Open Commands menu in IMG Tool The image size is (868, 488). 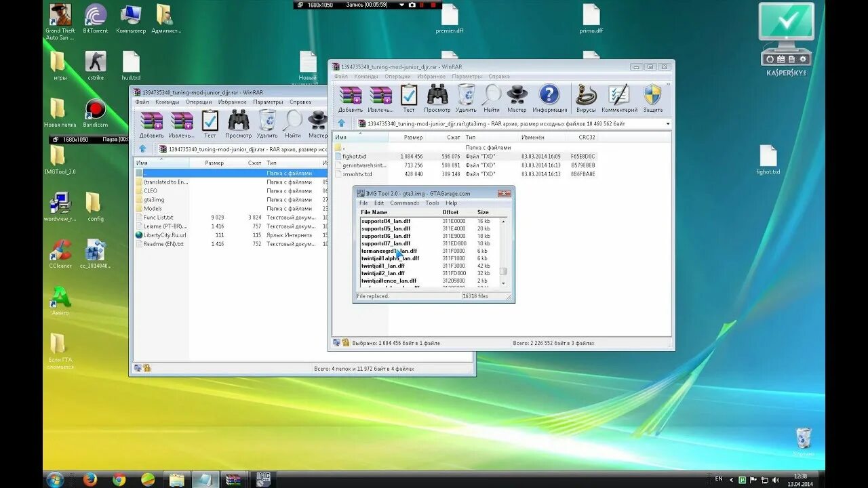405,203
